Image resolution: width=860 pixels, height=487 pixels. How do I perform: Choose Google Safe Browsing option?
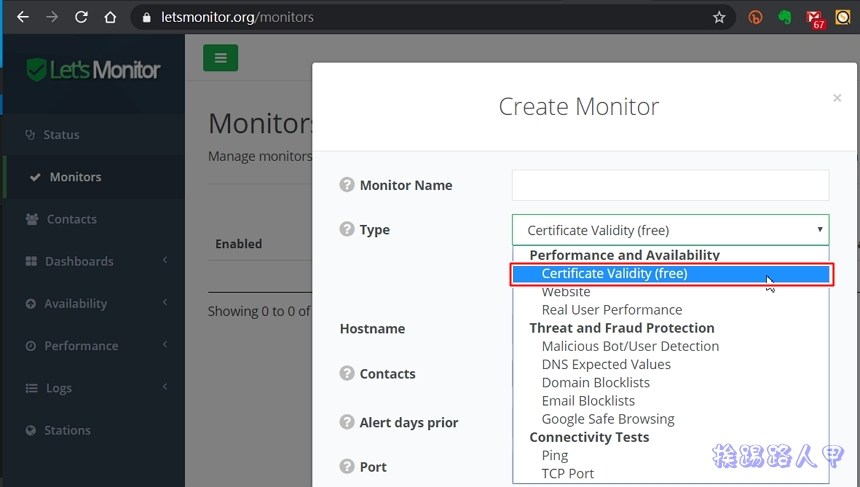607,419
